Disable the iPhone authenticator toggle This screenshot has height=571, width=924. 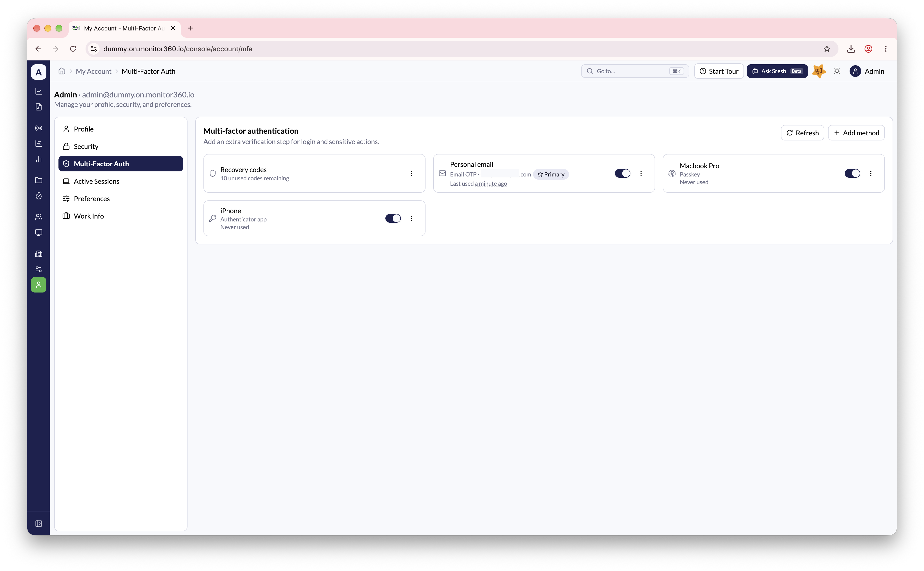[x=393, y=218]
